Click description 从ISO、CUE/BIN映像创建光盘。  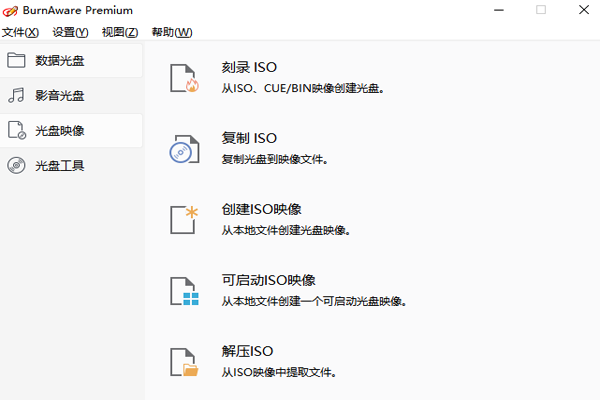303,88
